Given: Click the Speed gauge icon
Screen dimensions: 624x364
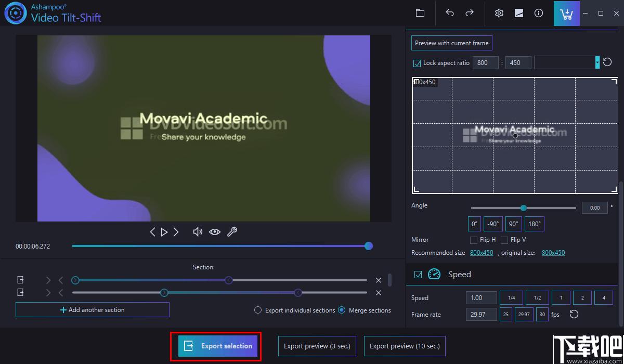Looking at the screenshot, I should coord(434,274).
